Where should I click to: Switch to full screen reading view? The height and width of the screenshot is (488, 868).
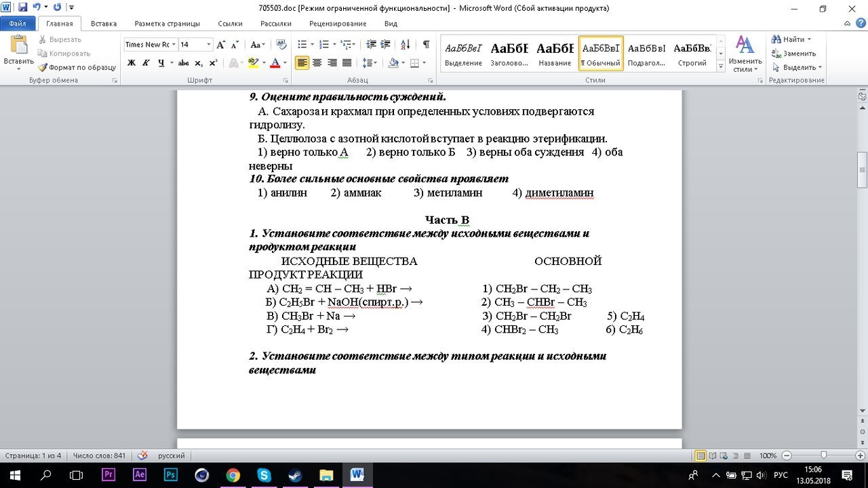click(x=713, y=456)
